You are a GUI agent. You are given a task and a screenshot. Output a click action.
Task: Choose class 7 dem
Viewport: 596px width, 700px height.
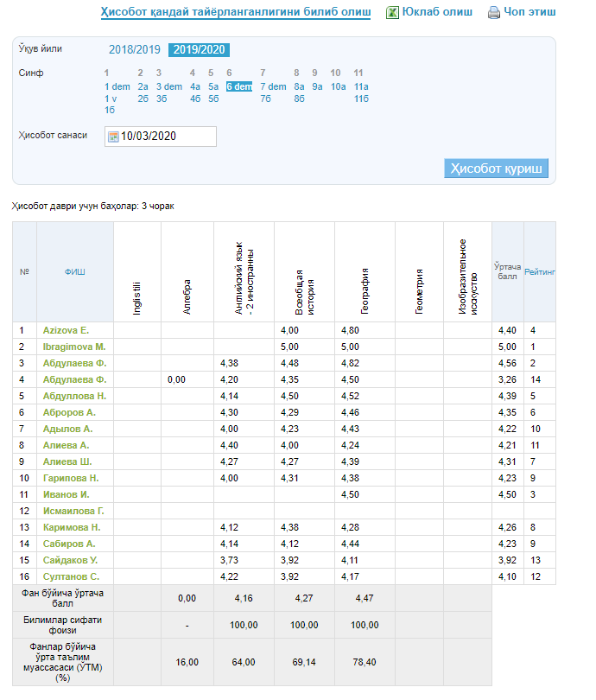tap(273, 86)
